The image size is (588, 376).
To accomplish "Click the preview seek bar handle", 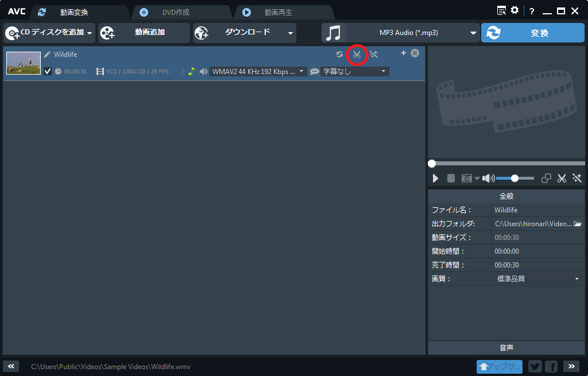I will [x=432, y=164].
